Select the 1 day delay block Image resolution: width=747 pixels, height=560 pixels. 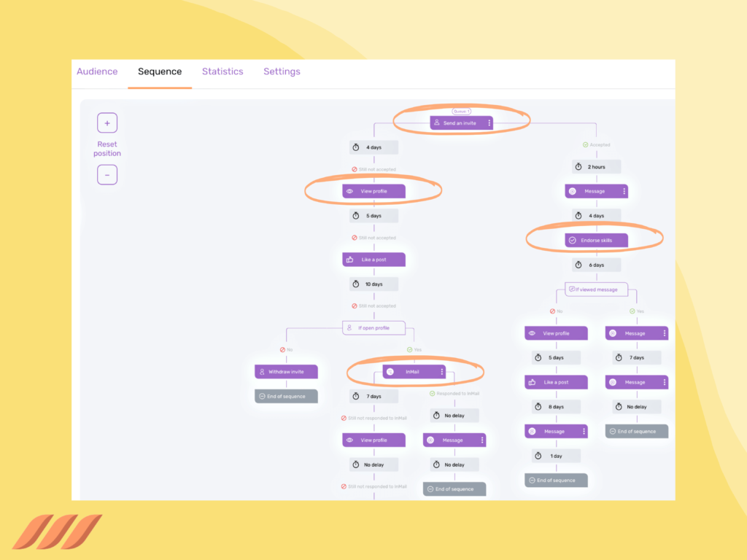pos(556,456)
